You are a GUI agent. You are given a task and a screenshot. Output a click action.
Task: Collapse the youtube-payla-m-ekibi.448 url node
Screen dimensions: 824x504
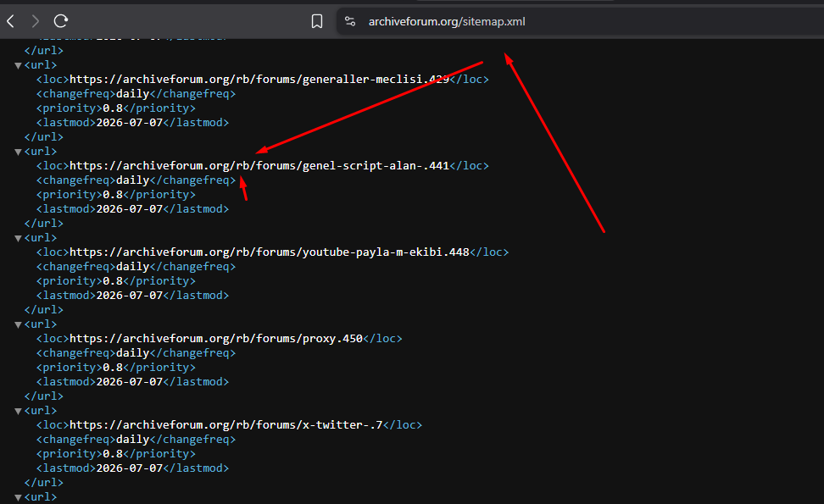click(18, 238)
